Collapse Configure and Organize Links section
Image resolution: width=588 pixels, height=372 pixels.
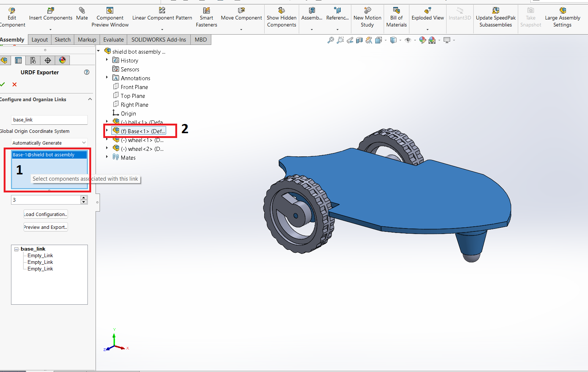click(90, 99)
